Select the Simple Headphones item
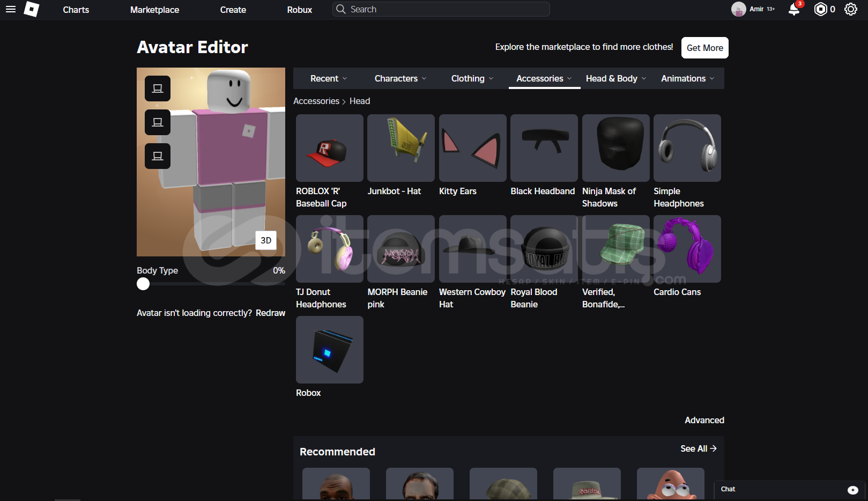 pyautogui.click(x=687, y=148)
